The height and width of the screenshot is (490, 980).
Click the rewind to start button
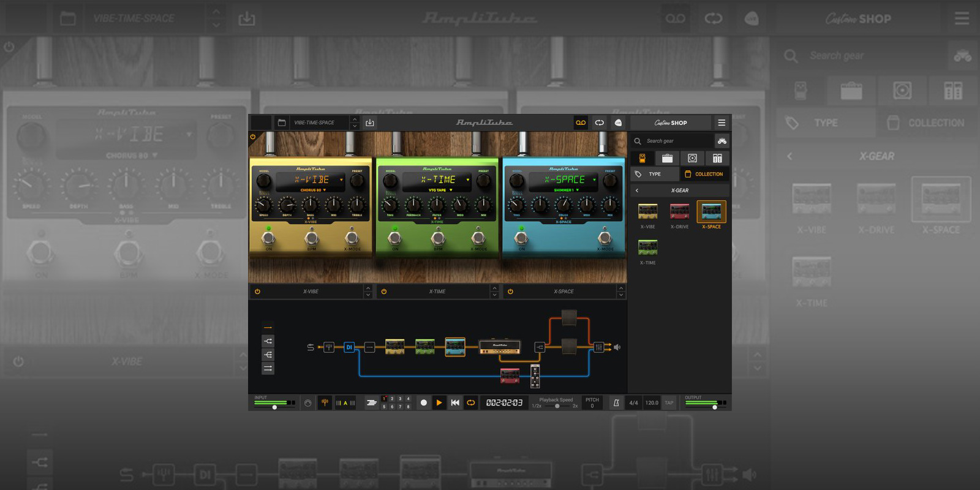[455, 402]
